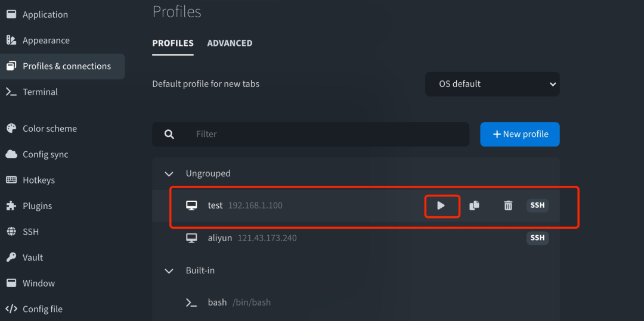644x321 pixels.
Task: Open the Vault settings section
Action: pos(33,257)
